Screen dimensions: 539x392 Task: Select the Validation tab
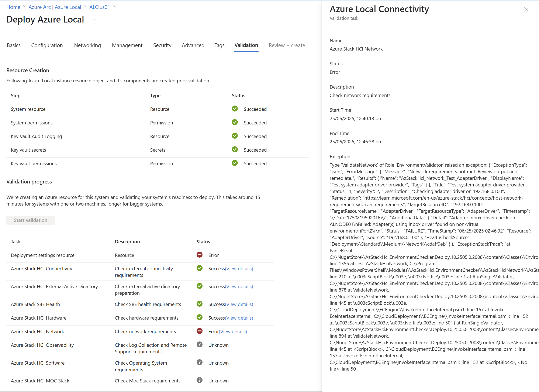246,45
